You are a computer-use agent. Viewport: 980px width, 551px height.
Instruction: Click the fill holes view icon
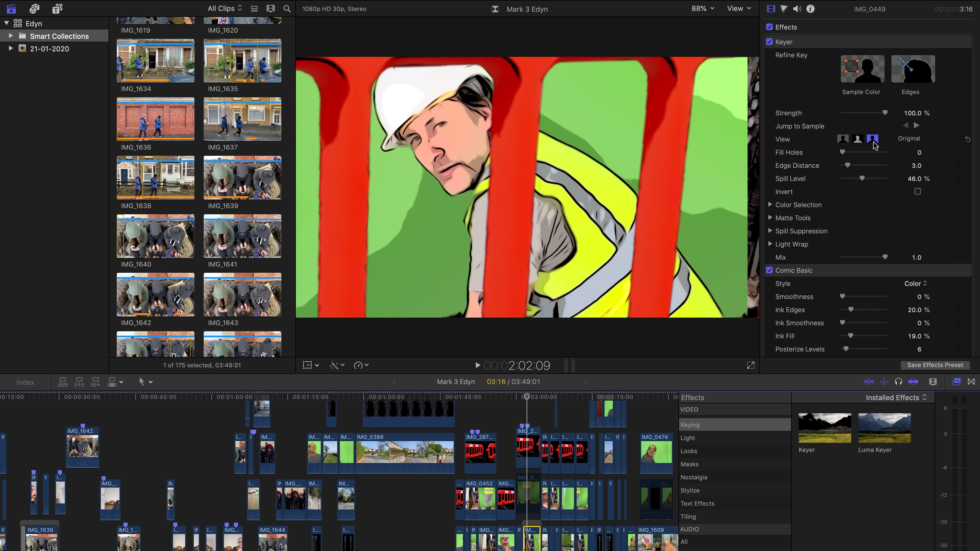(857, 139)
